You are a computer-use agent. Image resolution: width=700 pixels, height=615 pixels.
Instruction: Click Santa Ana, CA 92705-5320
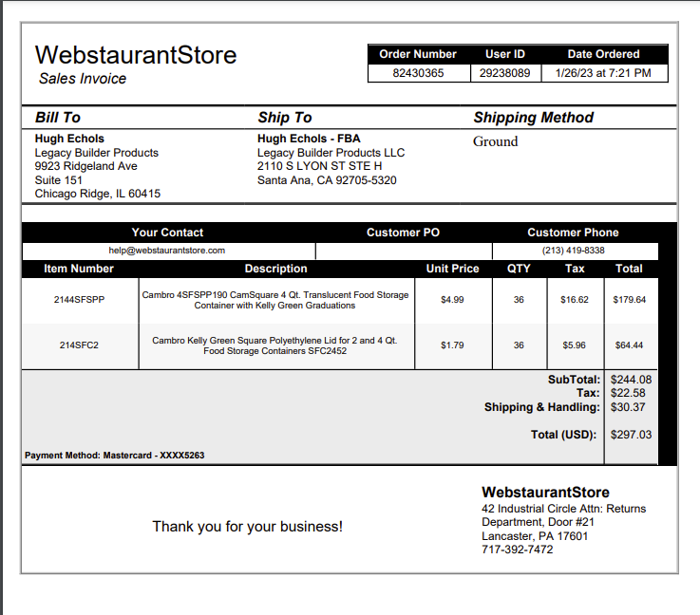click(x=327, y=180)
